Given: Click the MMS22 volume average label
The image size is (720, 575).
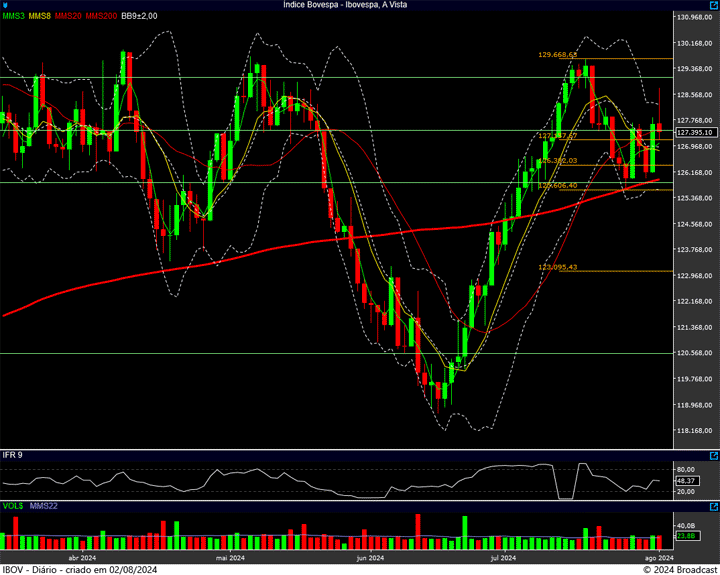Looking at the screenshot, I should (44, 507).
